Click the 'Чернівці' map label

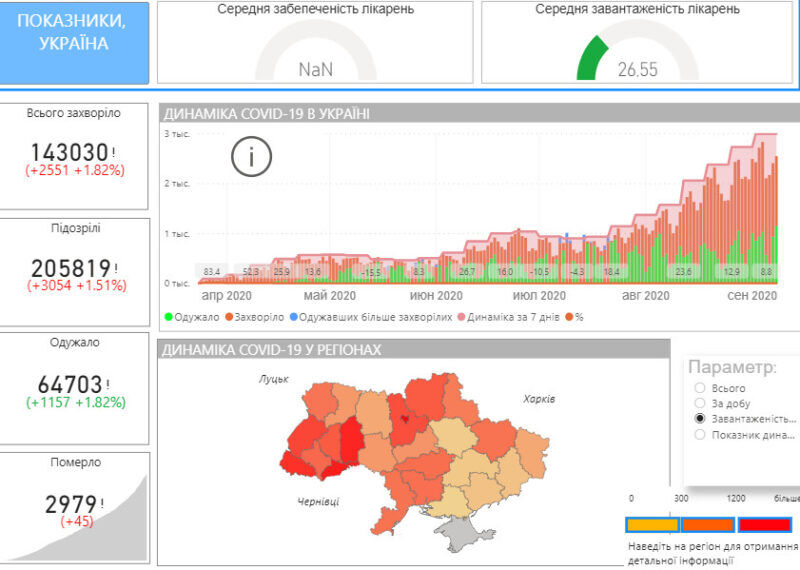318,502
